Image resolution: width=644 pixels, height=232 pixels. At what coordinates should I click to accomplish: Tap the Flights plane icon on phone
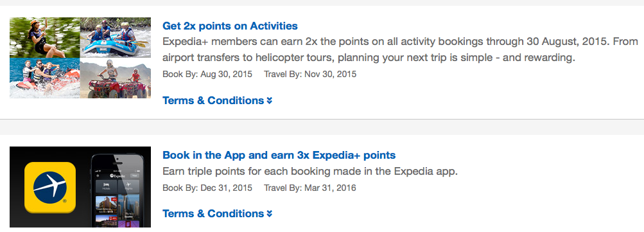click(128, 184)
